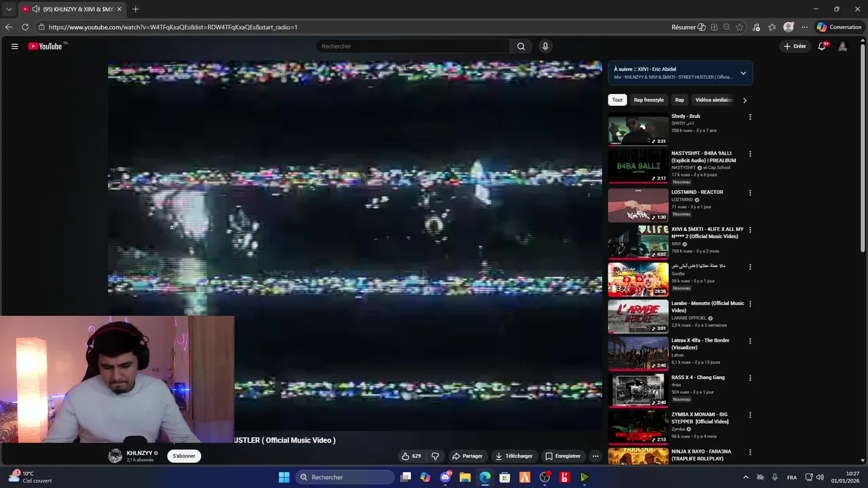Refresh the page in the browser
868x488 pixels.
[x=25, y=27]
